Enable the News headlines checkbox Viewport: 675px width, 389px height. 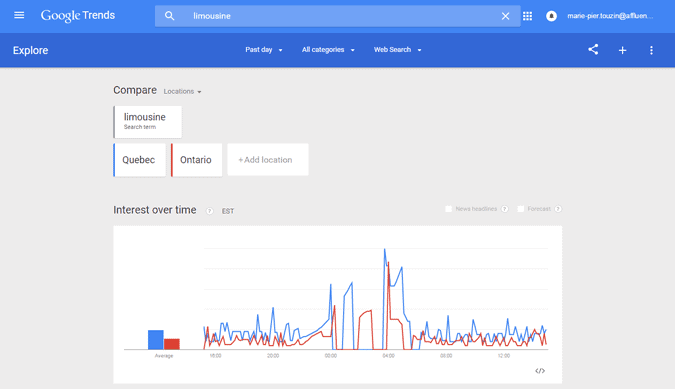[x=449, y=209]
